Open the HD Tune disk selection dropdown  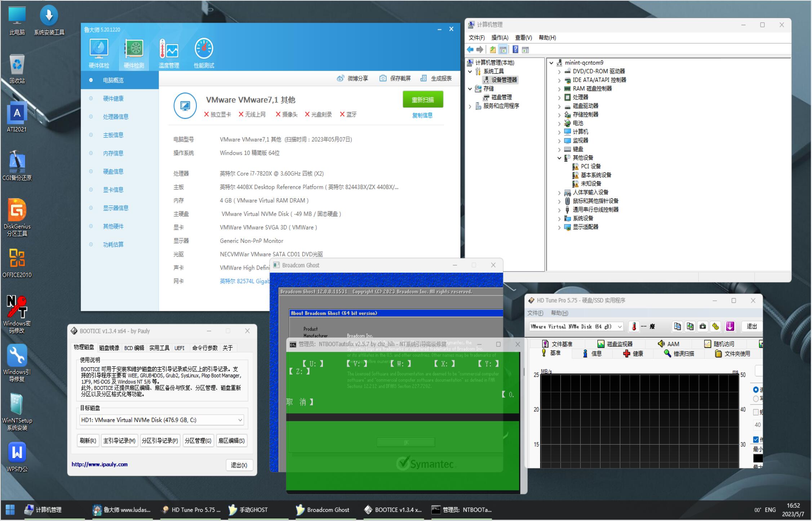576,326
